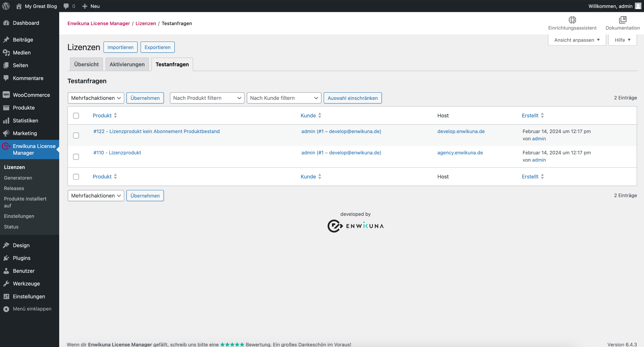Click the Exportieren button
The width and height of the screenshot is (644, 347).
pos(158,47)
